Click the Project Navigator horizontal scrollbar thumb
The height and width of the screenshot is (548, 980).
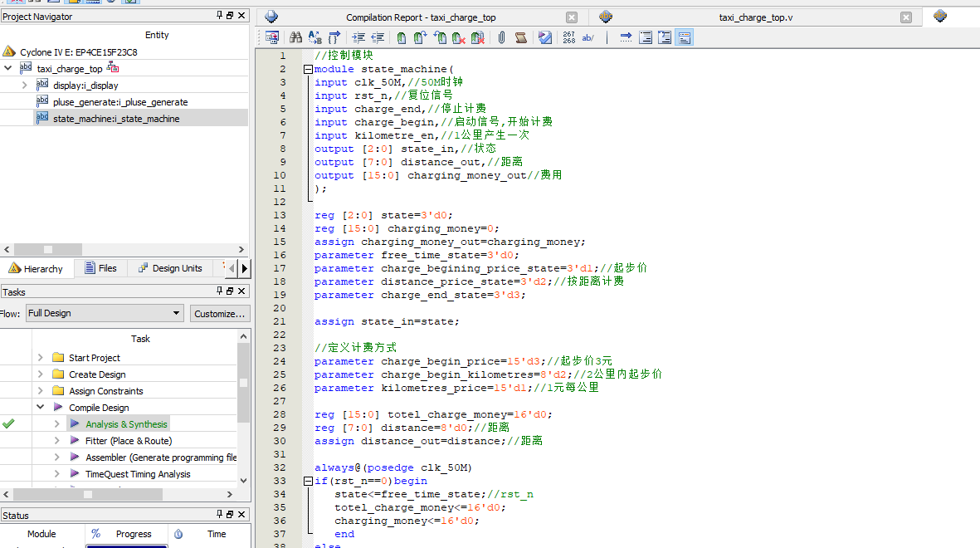coord(48,249)
